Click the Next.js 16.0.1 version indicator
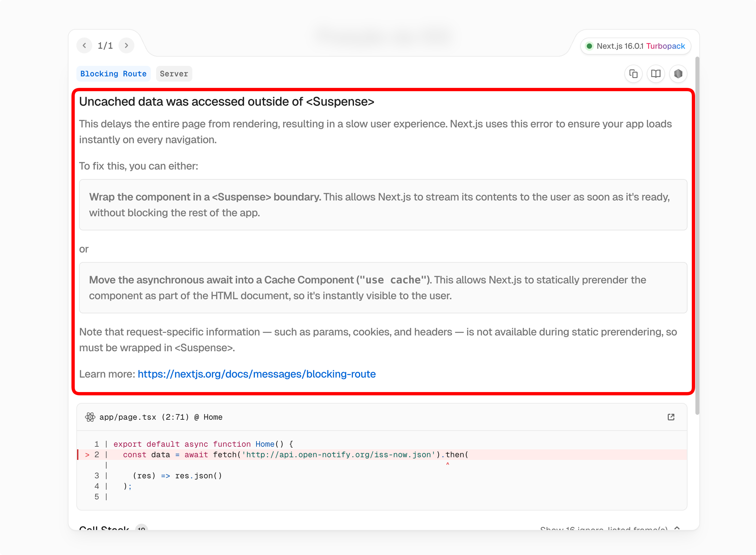756x555 pixels. tap(620, 46)
